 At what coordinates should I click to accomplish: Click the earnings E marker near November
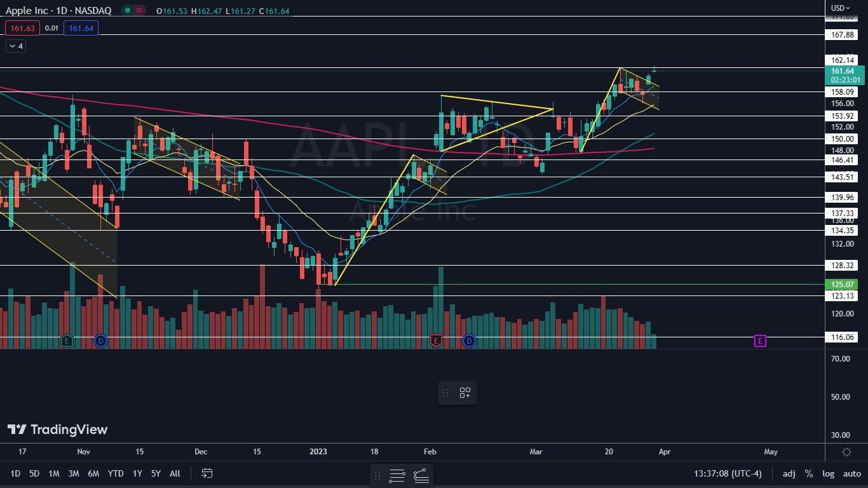pos(67,341)
